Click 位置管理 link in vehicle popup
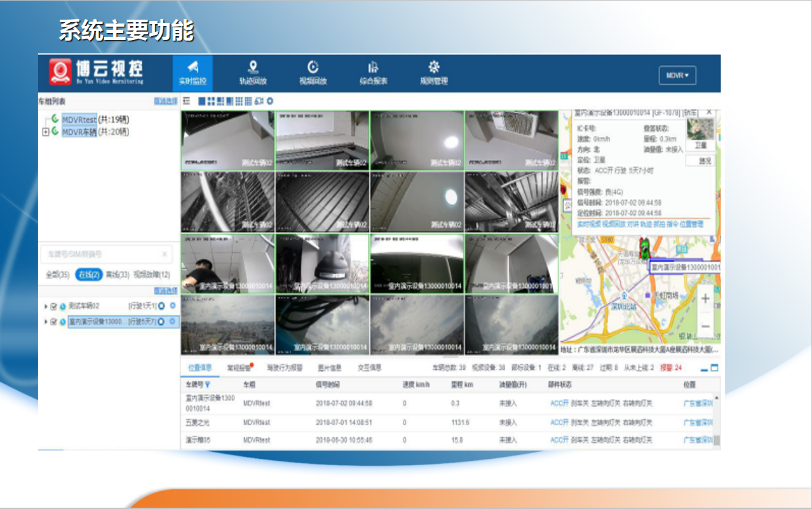The height and width of the screenshot is (509, 812). 691,224
